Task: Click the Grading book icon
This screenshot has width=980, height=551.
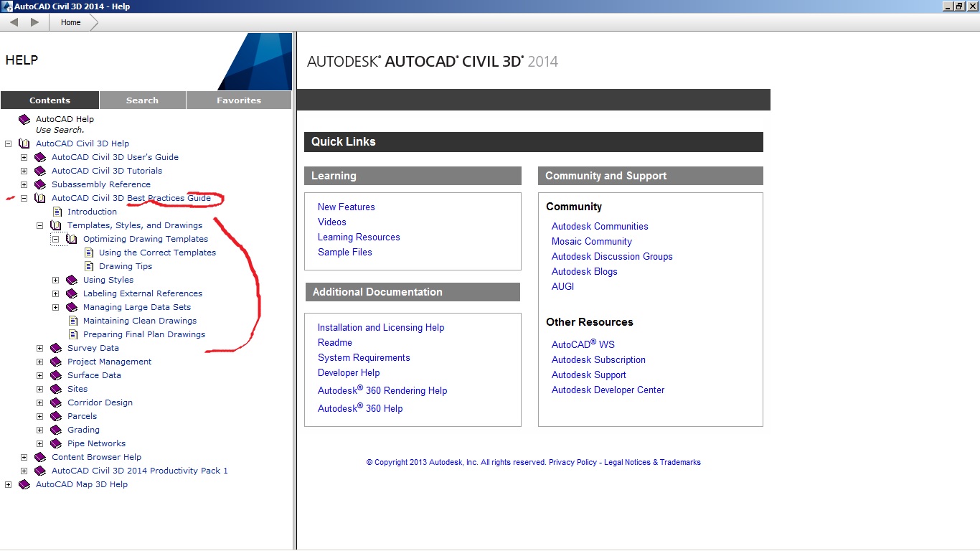Action: click(56, 430)
